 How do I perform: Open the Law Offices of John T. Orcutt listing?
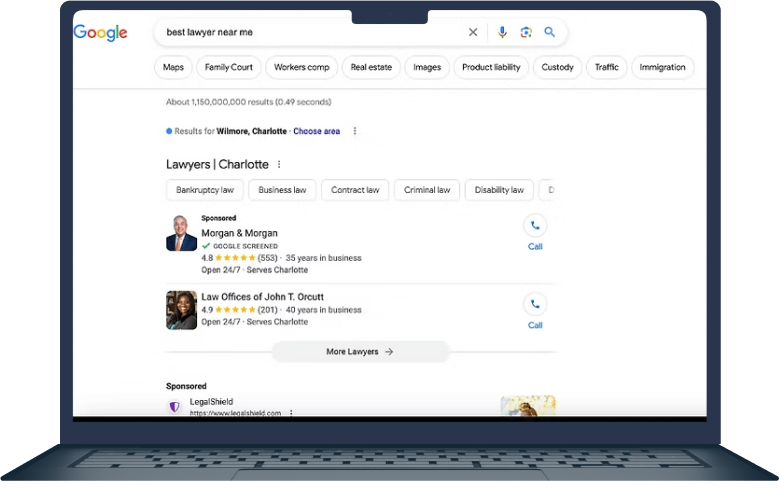pyautogui.click(x=262, y=297)
